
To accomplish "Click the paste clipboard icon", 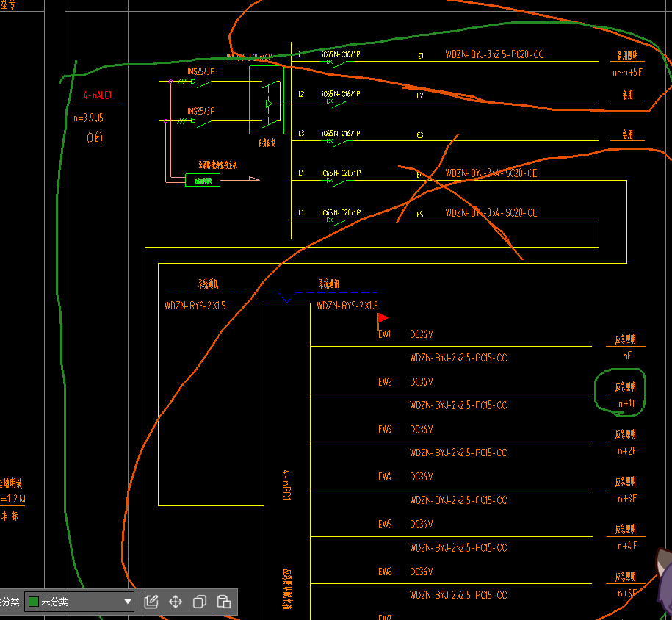I will click(224, 602).
